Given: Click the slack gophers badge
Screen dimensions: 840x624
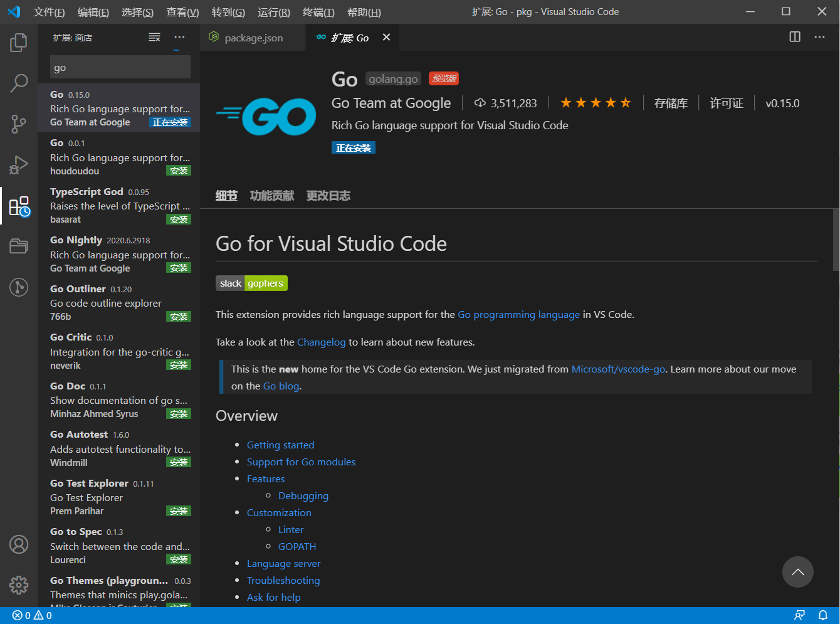Looking at the screenshot, I should point(251,283).
